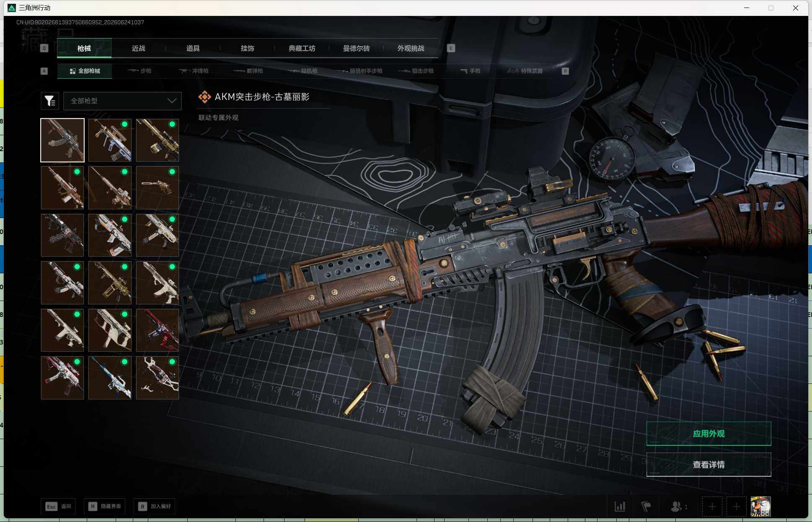Click the Esc 返回 back button
The height and width of the screenshot is (522, 812).
58,507
